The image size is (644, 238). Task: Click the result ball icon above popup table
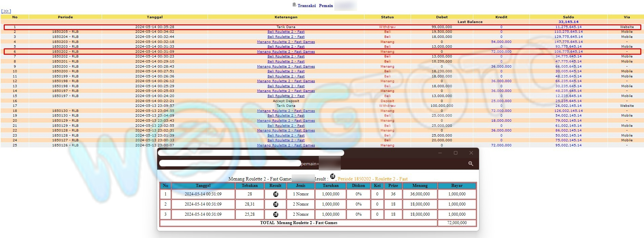point(332,176)
